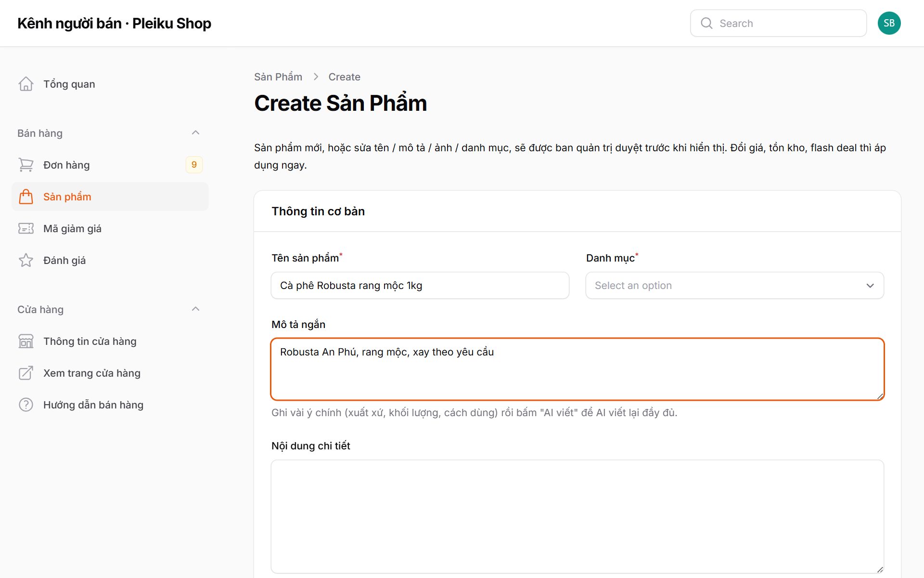Open Xem trang cửa hàng link
Viewport: 924px width, 578px height.
[x=110, y=373]
